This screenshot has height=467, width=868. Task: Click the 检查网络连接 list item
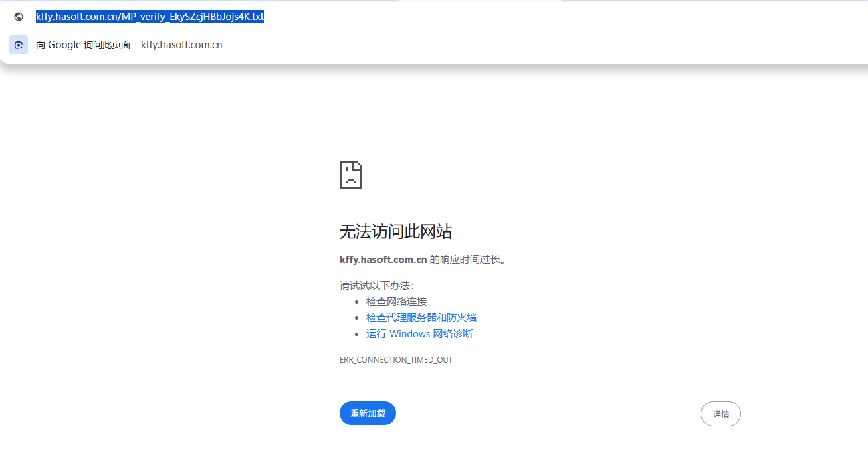(x=397, y=302)
